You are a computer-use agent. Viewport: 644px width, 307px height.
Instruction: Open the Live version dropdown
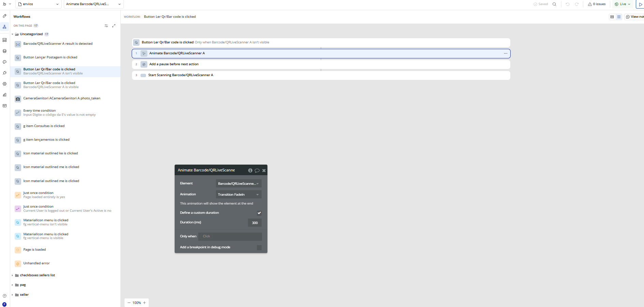[623, 4]
